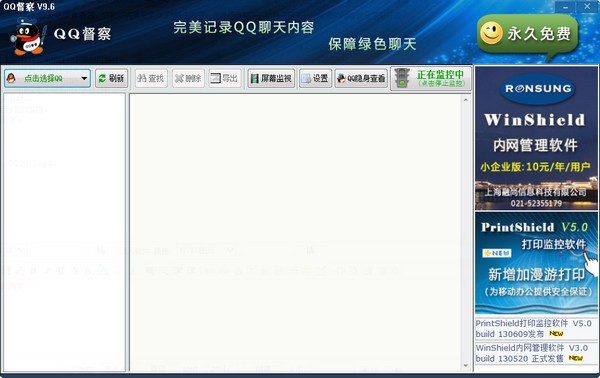The width and height of the screenshot is (600, 378).
Task: Click the 删除 delete button
Action: (x=188, y=78)
